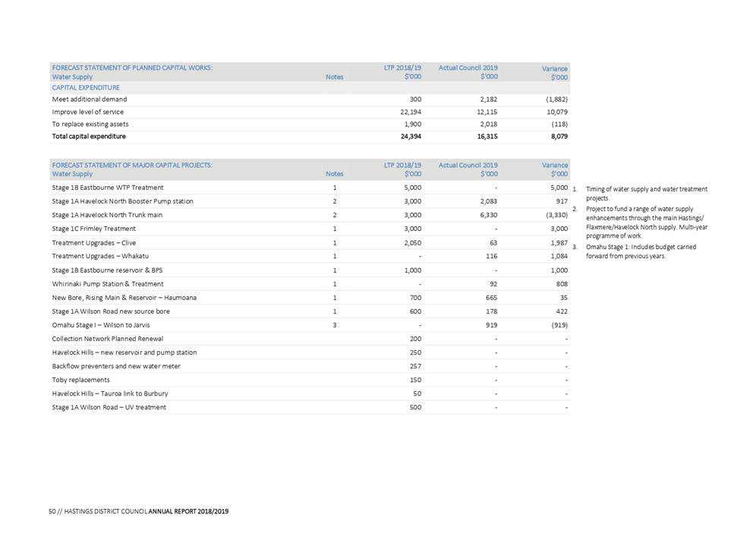This screenshot has width=756, height=540.
Task: Select 'Stage 1C Frimley Treatment' row label
Action: (x=93, y=229)
